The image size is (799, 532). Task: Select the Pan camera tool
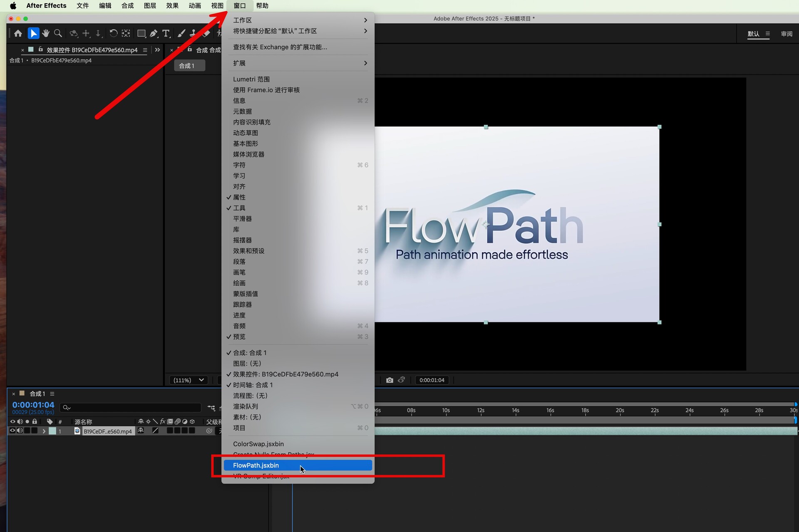(86, 33)
